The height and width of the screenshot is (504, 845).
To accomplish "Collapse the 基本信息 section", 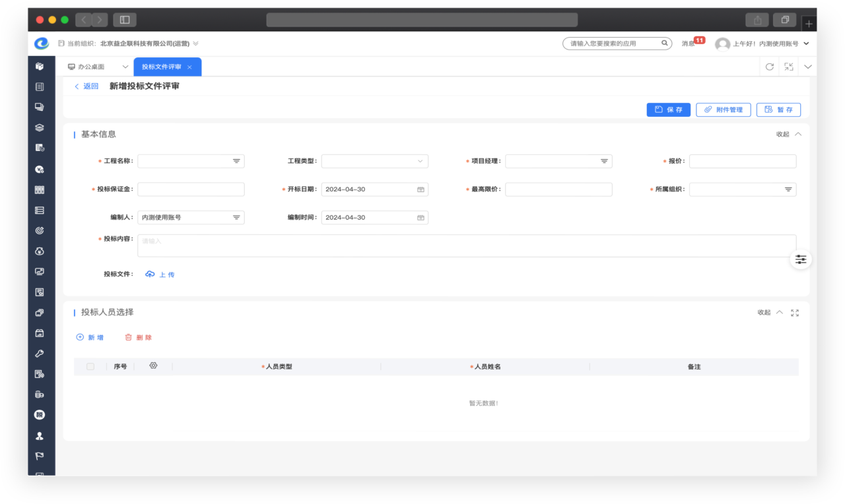I will [x=789, y=134].
